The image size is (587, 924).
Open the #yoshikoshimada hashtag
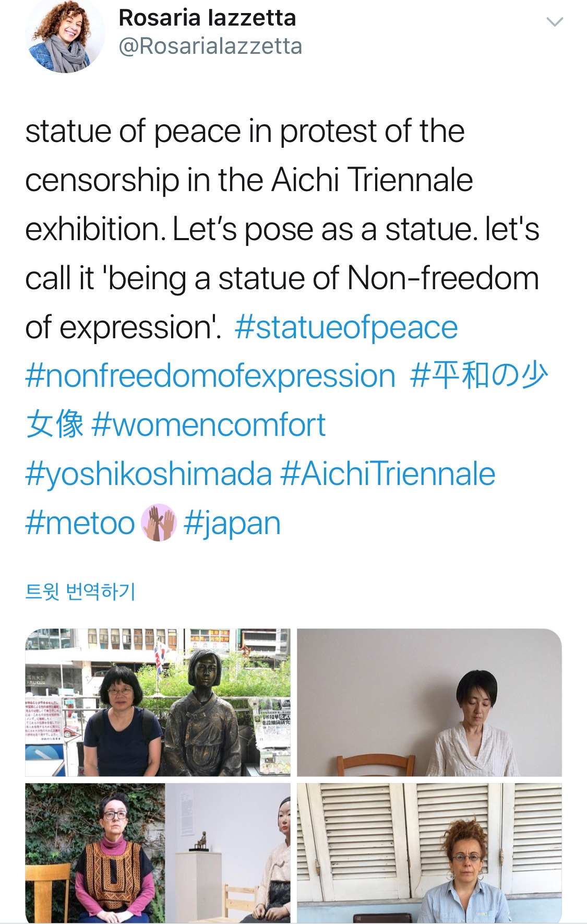149,473
